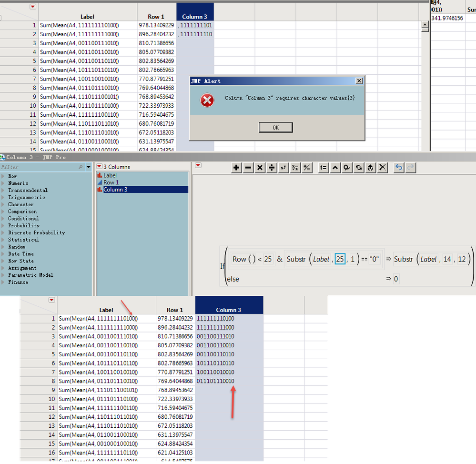Click the peel expression loop icon

pyautogui.click(x=347, y=168)
